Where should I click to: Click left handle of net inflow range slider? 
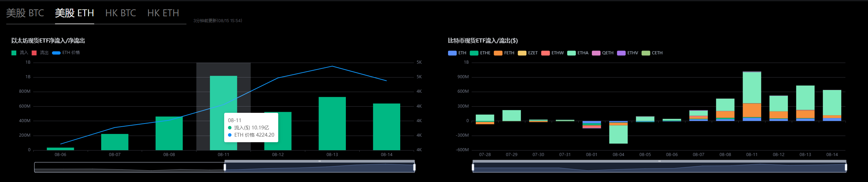point(225,167)
